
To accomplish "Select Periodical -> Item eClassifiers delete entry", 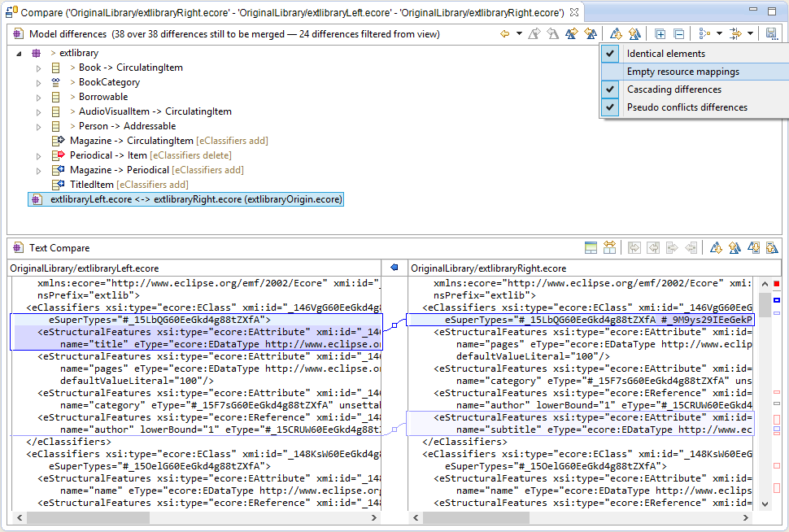I will (150, 155).
